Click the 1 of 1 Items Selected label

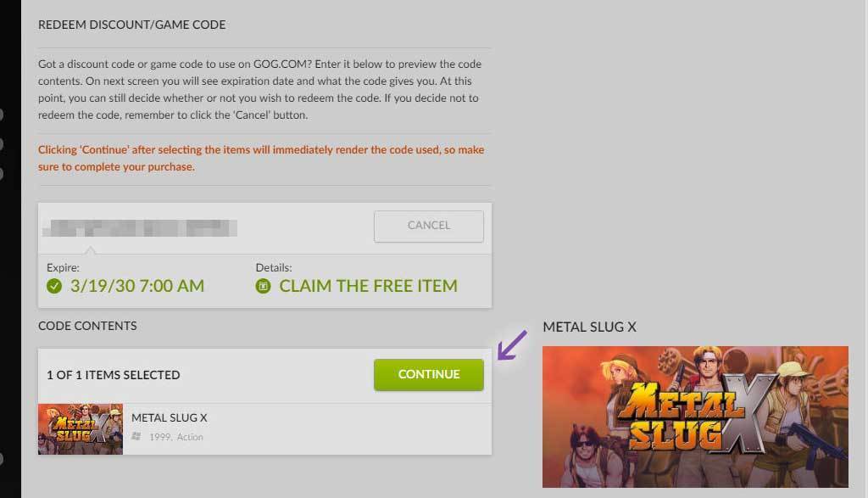coord(114,375)
